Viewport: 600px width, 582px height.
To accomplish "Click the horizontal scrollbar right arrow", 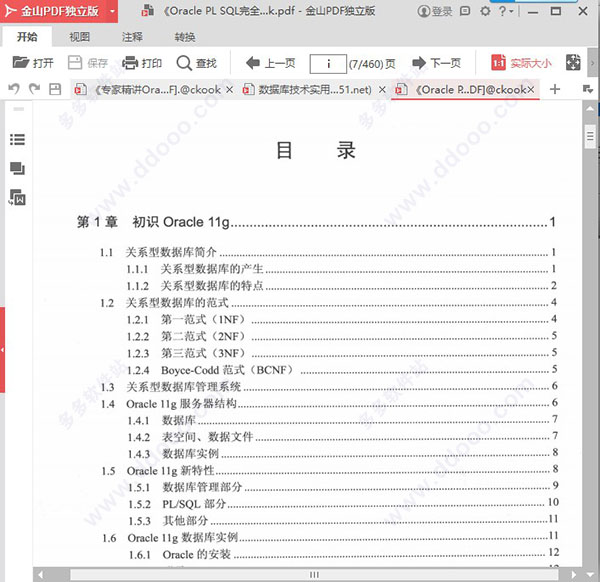I will click(x=573, y=574).
